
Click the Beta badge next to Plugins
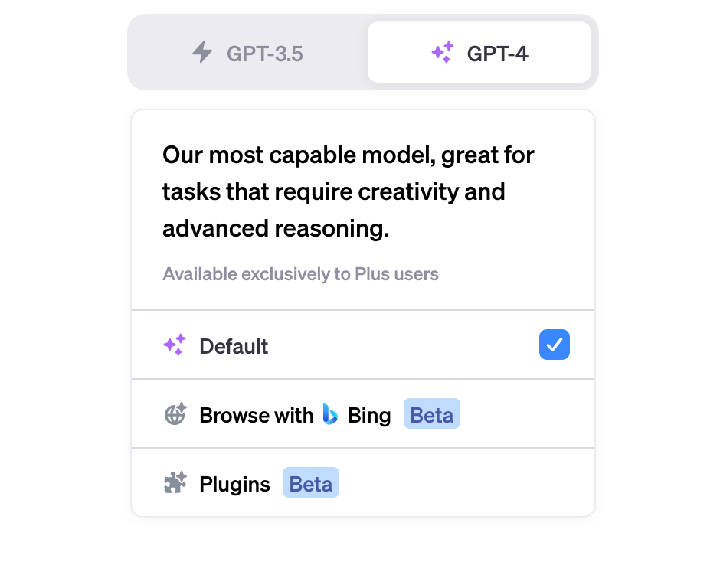click(x=311, y=483)
